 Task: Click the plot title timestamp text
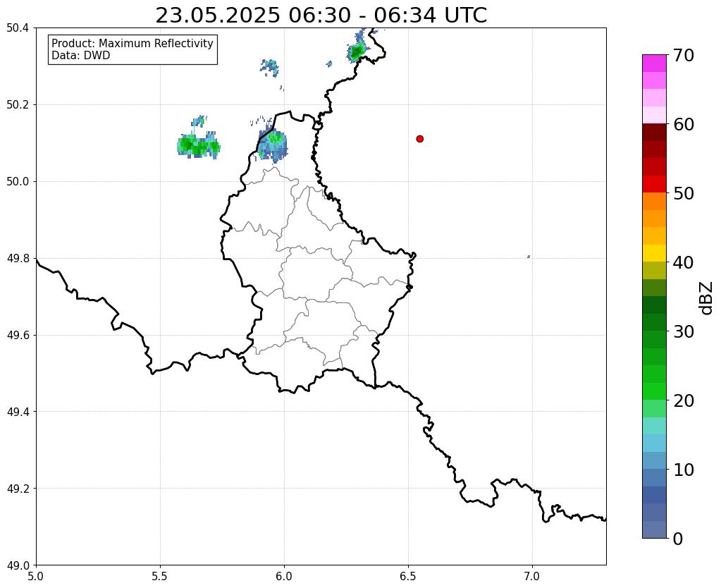(x=321, y=16)
